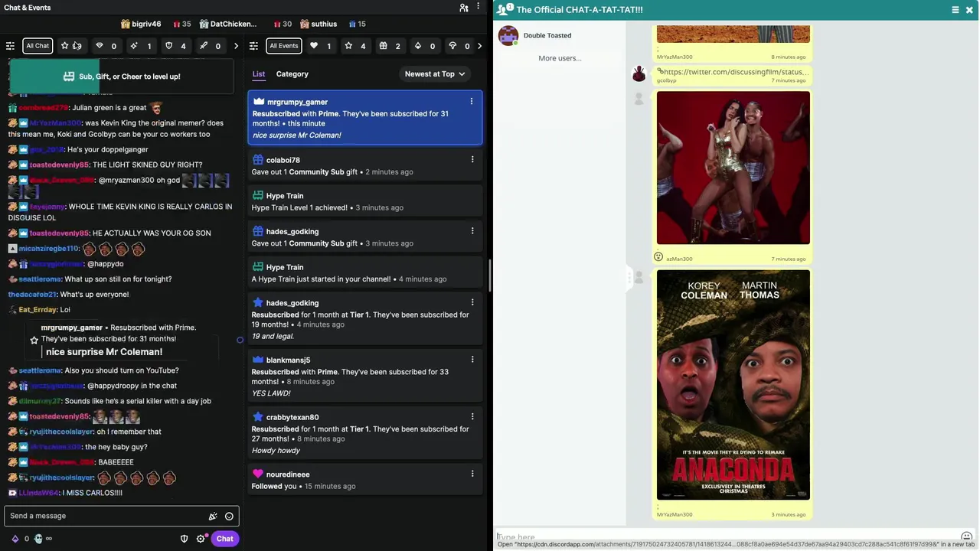Open options for crabbytexan80 event
This screenshot has width=980, height=551.
[472, 416]
